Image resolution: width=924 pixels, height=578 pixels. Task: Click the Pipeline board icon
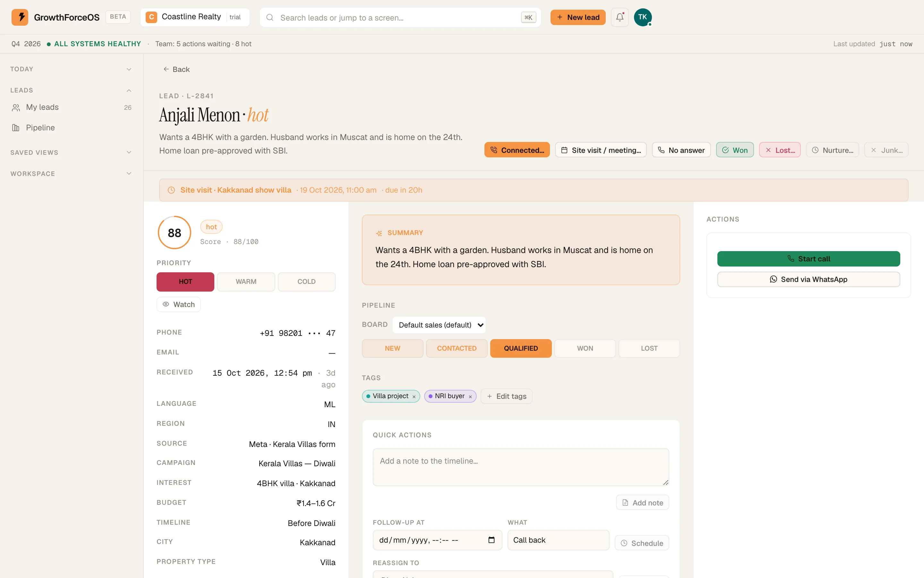click(16, 128)
